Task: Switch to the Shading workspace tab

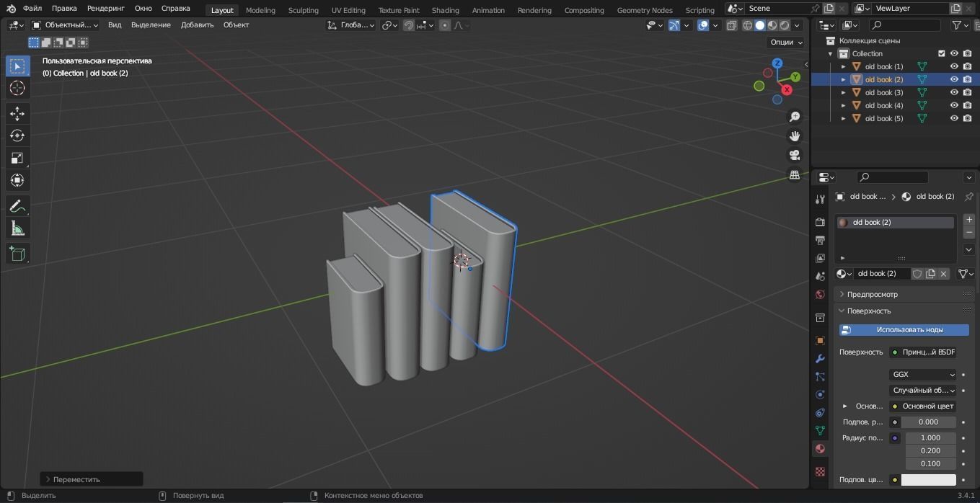Action: click(x=445, y=10)
